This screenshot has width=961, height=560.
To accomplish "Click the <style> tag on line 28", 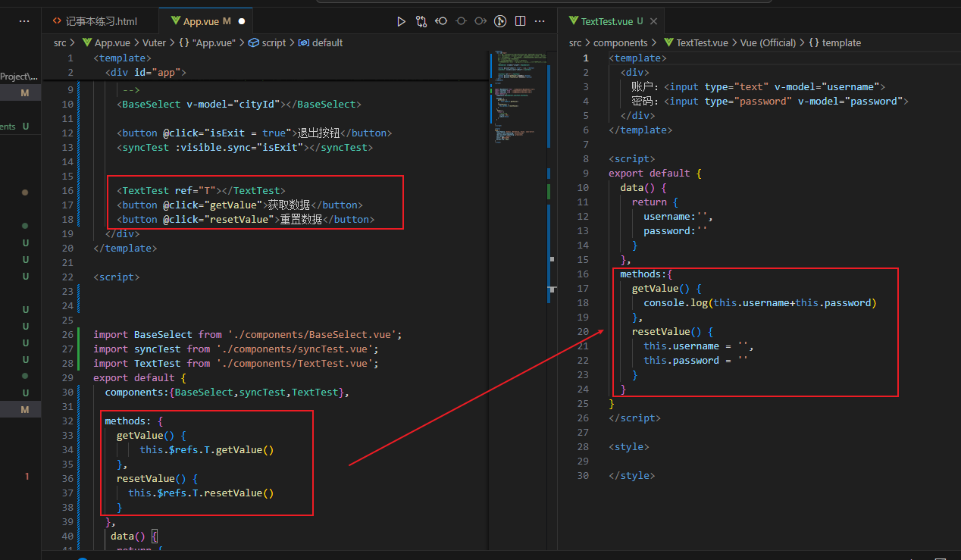I will tap(629, 446).
